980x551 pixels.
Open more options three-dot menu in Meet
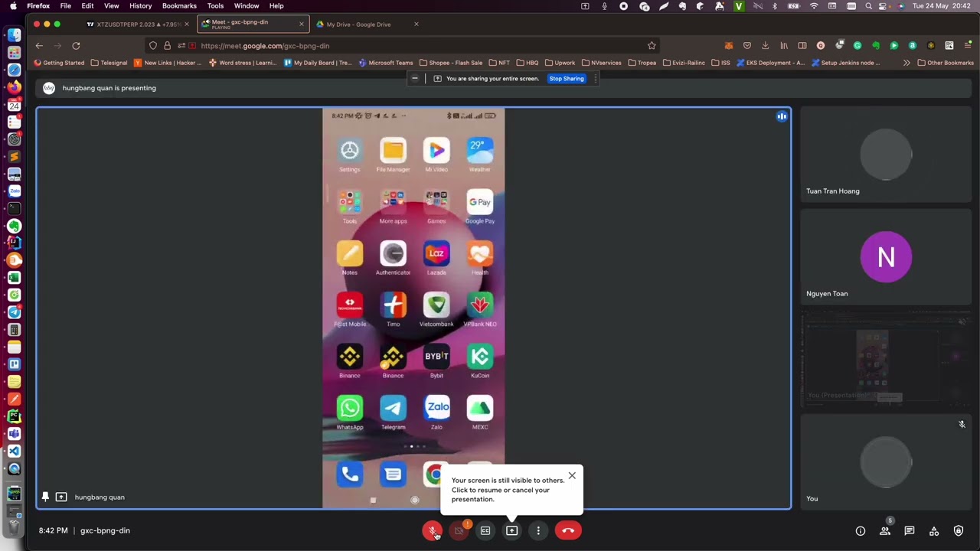[538, 530]
